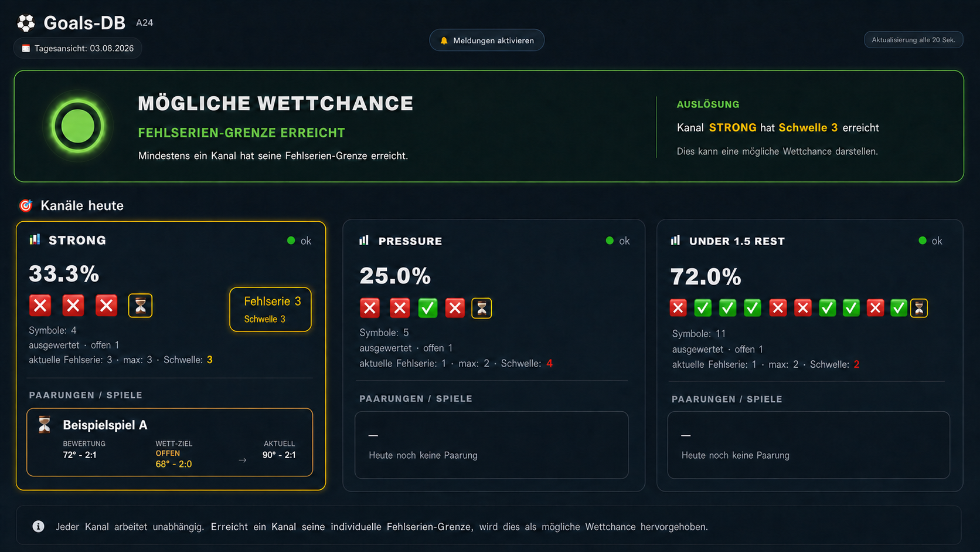This screenshot has height=552, width=980.
Task: Click the bar chart icon next to UNDER 1.5 REST
Action: (675, 241)
